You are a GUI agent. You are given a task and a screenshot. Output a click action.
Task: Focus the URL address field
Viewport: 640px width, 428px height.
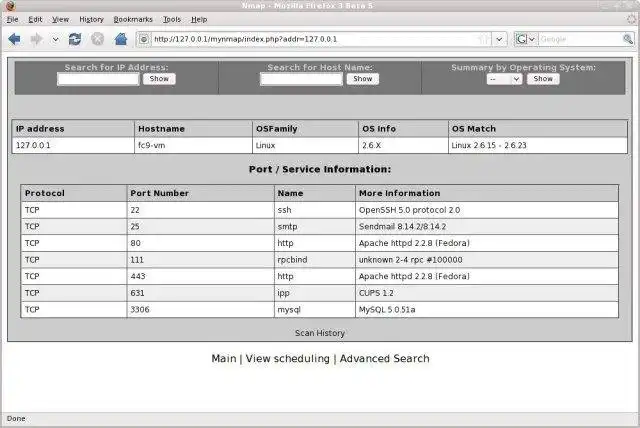(314, 39)
